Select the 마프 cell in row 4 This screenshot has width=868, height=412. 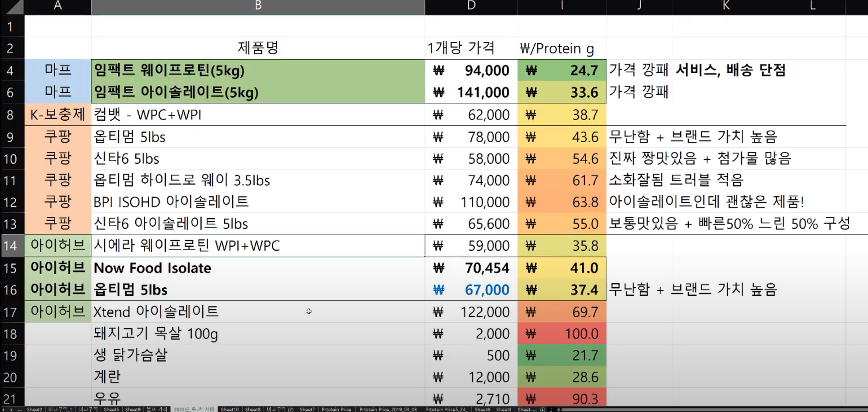coord(58,70)
